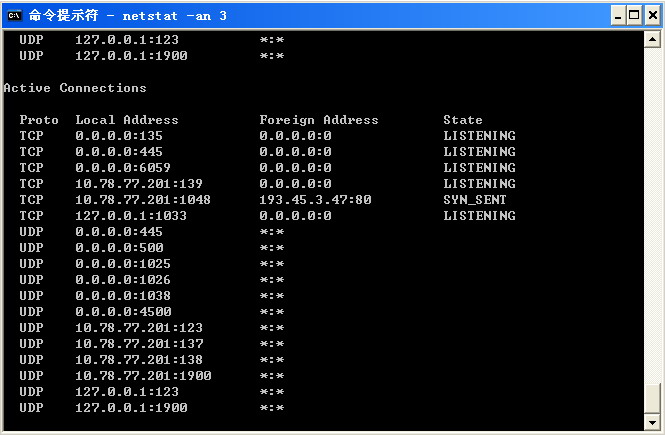The width and height of the screenshot is (665, 435).
Task: Click the 'Local Address' column header
Action: click(x=127, y=120)
